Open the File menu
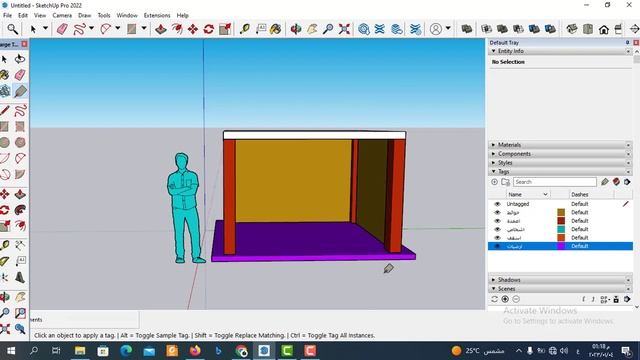 click(7, 15)
